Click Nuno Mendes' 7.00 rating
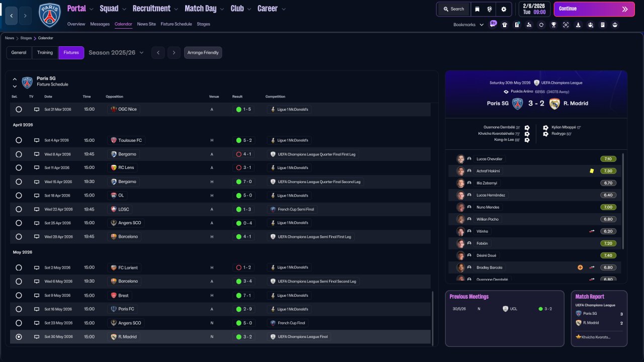Image resolution: width=644 pixels, height=362 pixels. coord(608,207)
